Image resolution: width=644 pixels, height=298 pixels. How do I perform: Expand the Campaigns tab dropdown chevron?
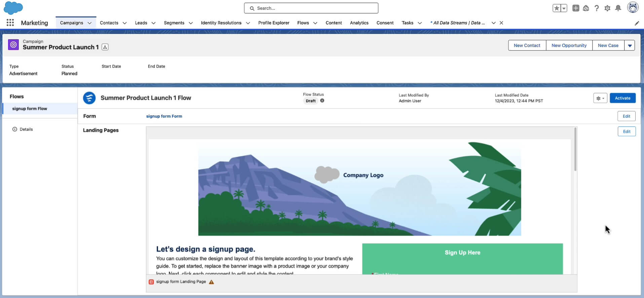[89, 23]
